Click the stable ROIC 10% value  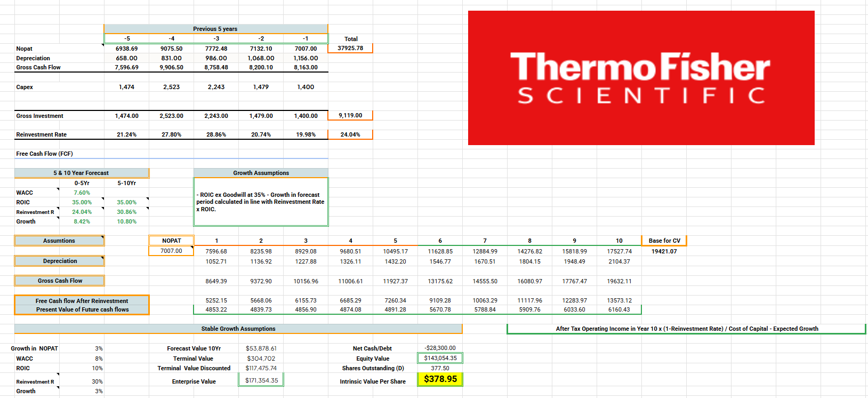point(97,368)
